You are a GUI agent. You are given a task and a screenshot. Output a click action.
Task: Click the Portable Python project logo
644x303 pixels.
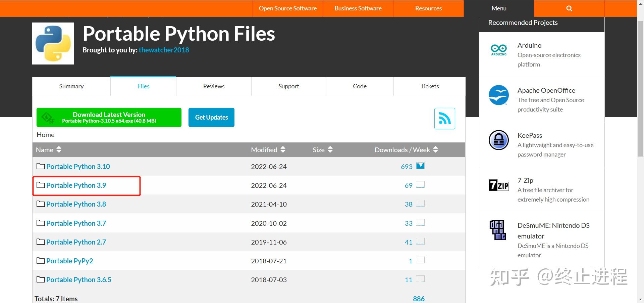click(53, 43)
